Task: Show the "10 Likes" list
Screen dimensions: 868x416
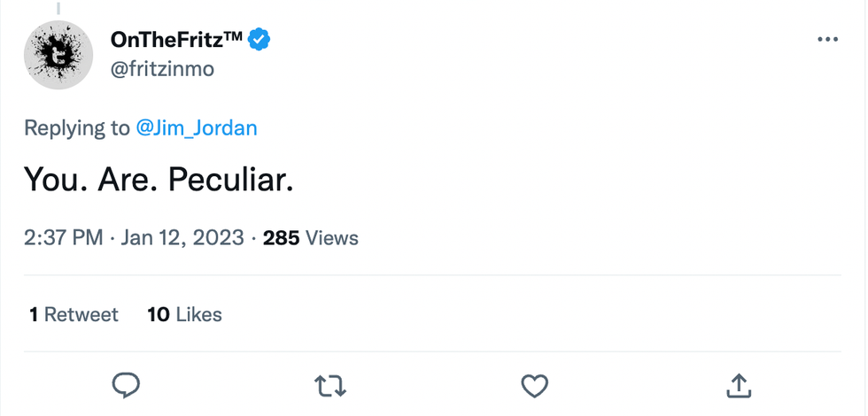Action: [184, 314]
